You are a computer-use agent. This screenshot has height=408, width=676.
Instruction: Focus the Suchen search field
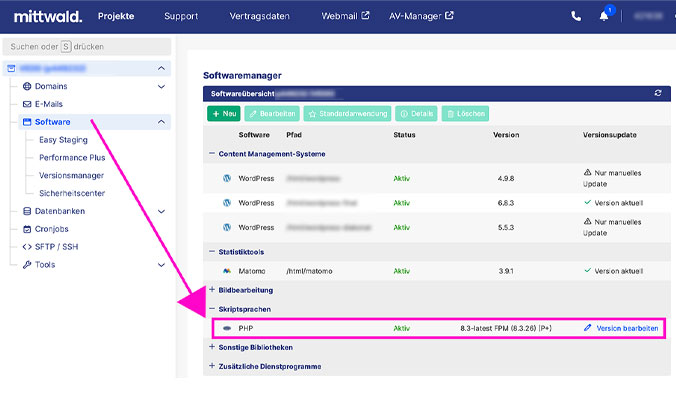[87, 47]
